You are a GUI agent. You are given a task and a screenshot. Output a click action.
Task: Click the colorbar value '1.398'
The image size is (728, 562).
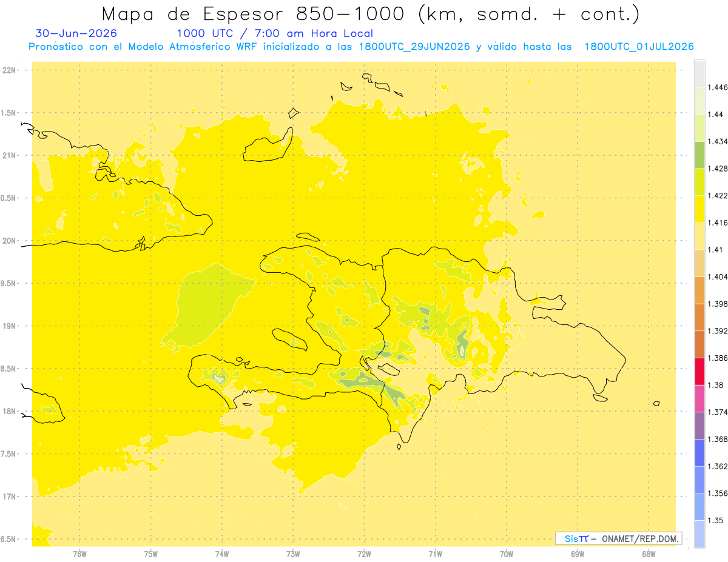coord(718,304)
